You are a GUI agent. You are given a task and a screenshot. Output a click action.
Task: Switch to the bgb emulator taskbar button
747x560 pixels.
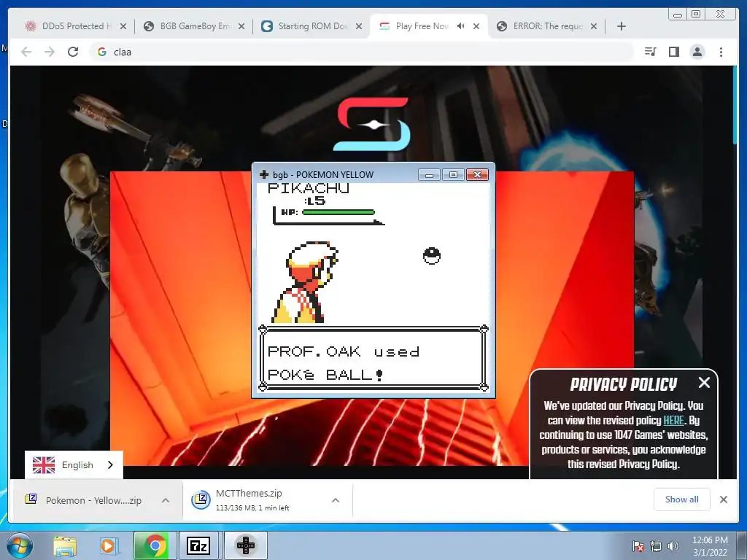click(x=246, y=545)
